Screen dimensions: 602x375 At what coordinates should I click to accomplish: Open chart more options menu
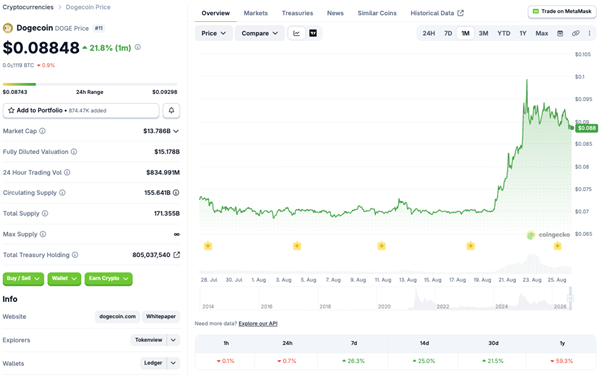coord(589,33)
